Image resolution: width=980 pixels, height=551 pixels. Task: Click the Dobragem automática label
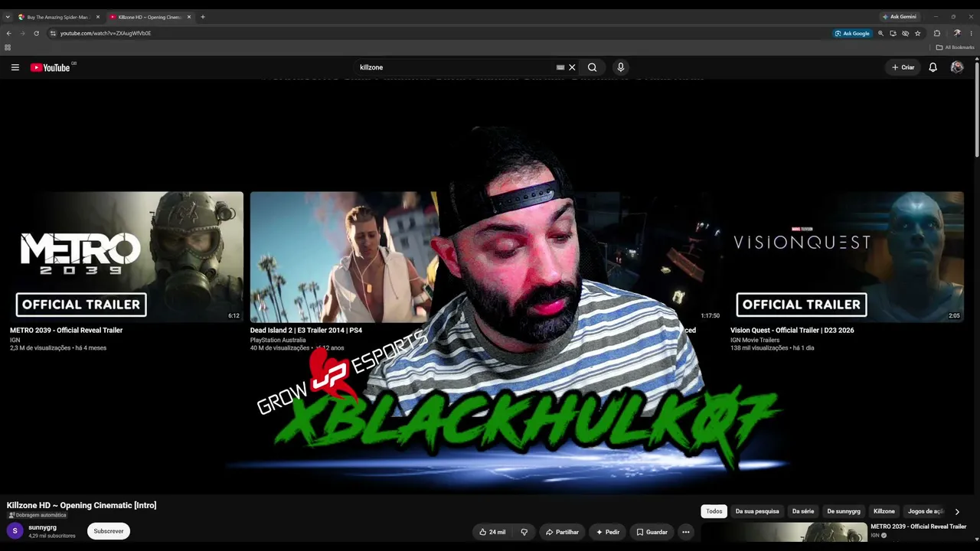(37, 515)
